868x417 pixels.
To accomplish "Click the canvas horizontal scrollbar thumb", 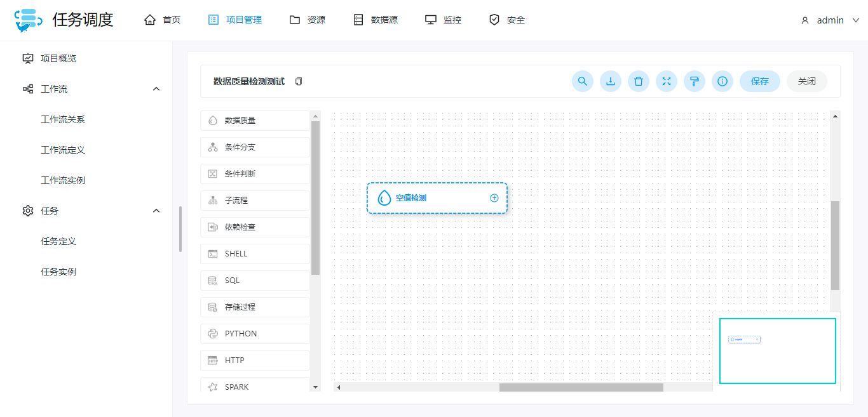I will click(x=581, y=387).
